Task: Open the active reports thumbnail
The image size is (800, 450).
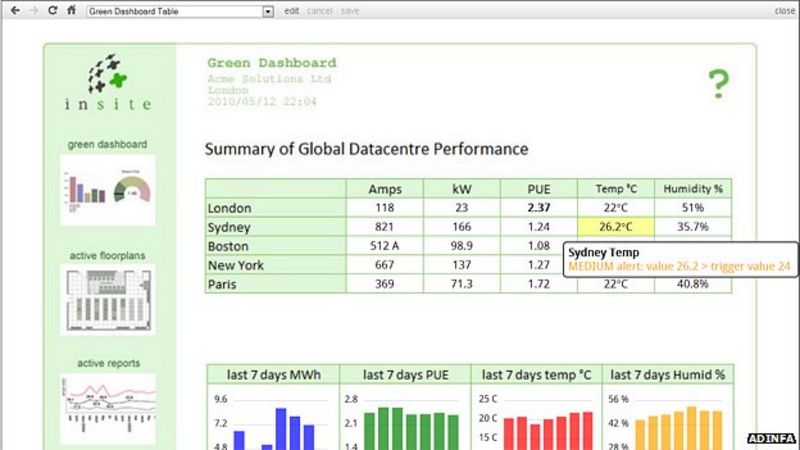Action: point(108,408)
